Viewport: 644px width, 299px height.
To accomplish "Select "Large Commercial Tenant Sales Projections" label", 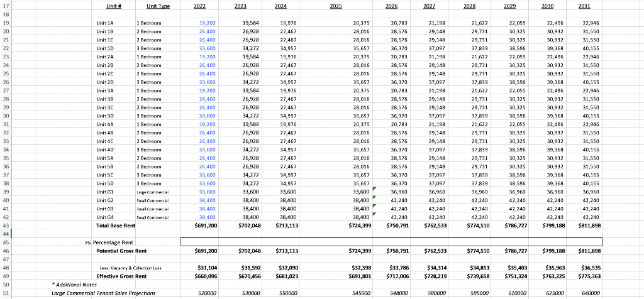I will (104, 293).
